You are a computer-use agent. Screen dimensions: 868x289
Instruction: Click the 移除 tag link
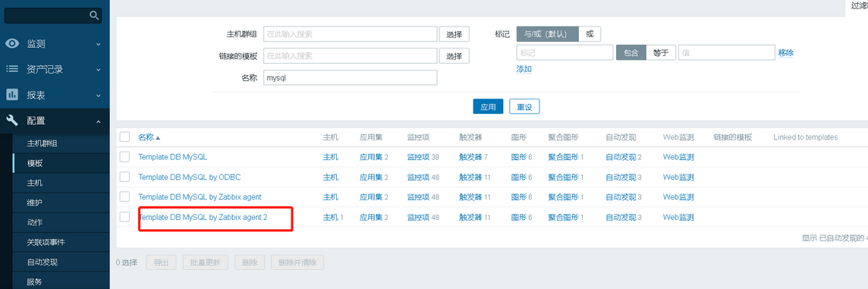tap(785, 52)
